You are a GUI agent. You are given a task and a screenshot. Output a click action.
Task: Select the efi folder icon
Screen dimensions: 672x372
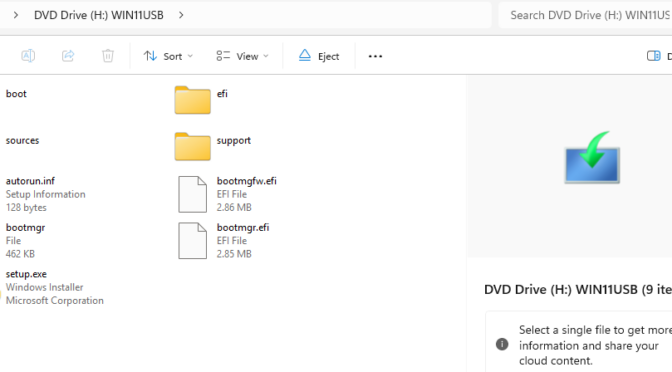pos(192,100)
